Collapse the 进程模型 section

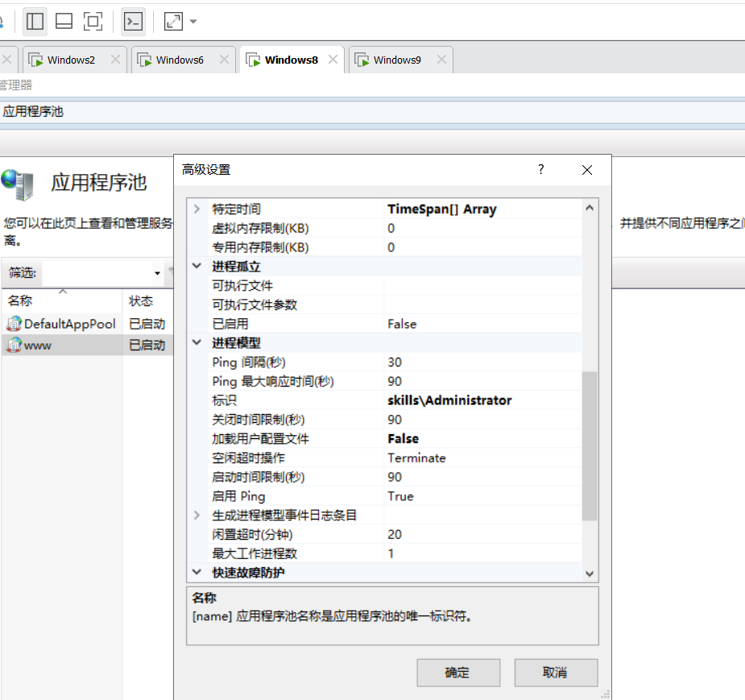click(197, 343)
